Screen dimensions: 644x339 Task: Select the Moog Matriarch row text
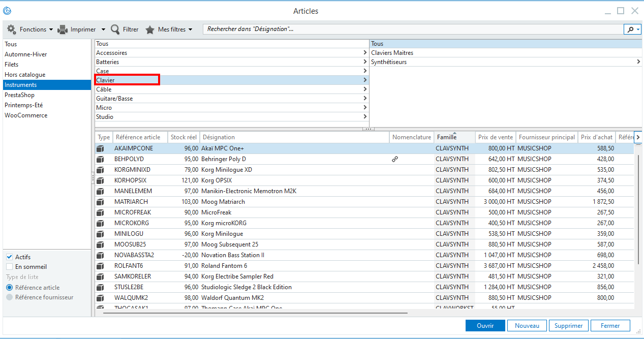coord(223,202)
